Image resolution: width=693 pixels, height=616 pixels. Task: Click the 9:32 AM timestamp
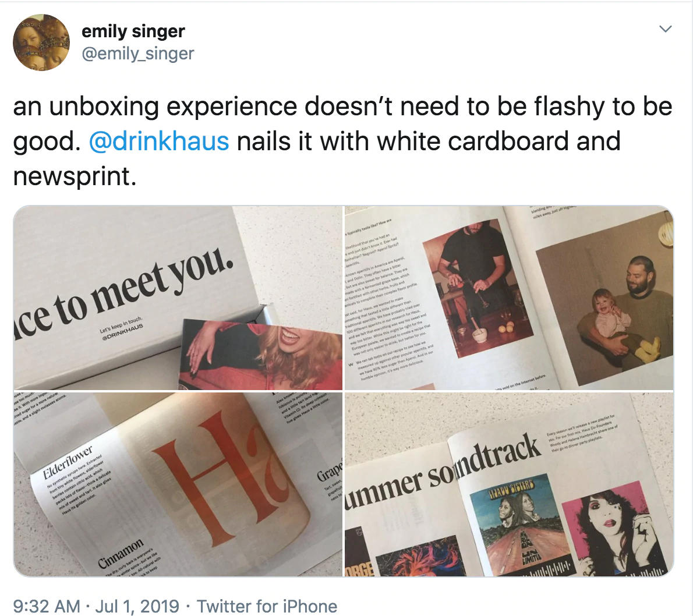tap(47, 606)
